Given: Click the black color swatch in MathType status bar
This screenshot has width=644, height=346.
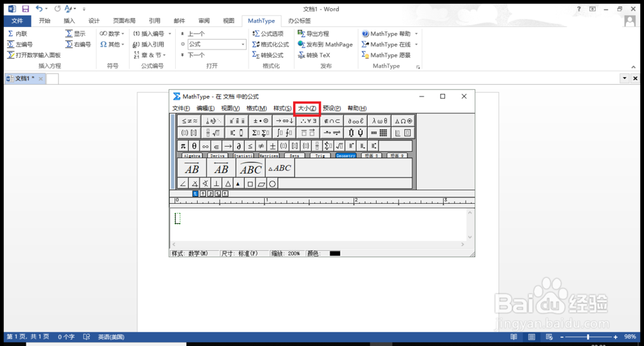Looking at the screenshot, I should point(335,253).
